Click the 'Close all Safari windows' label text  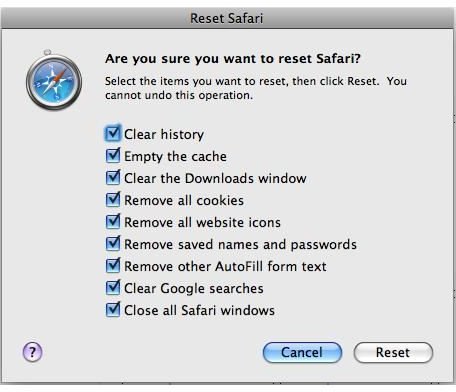click(199, 311)
